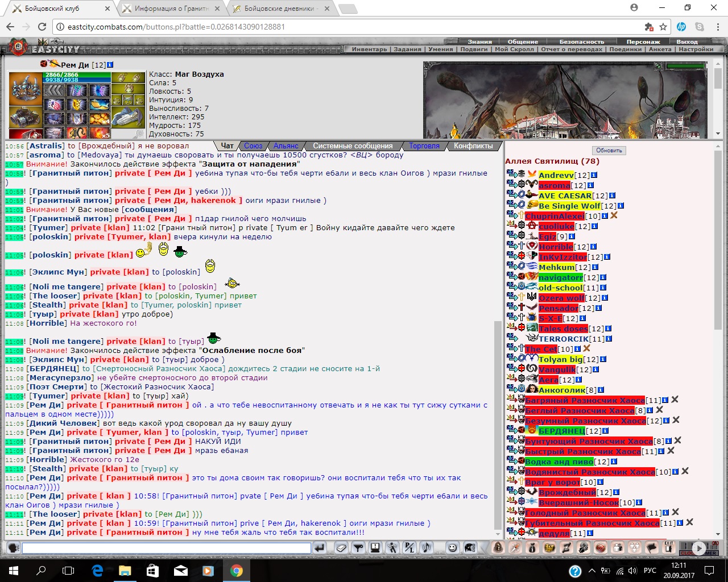Open Microsoft Edge from taskbar

[x=97, y=570]
